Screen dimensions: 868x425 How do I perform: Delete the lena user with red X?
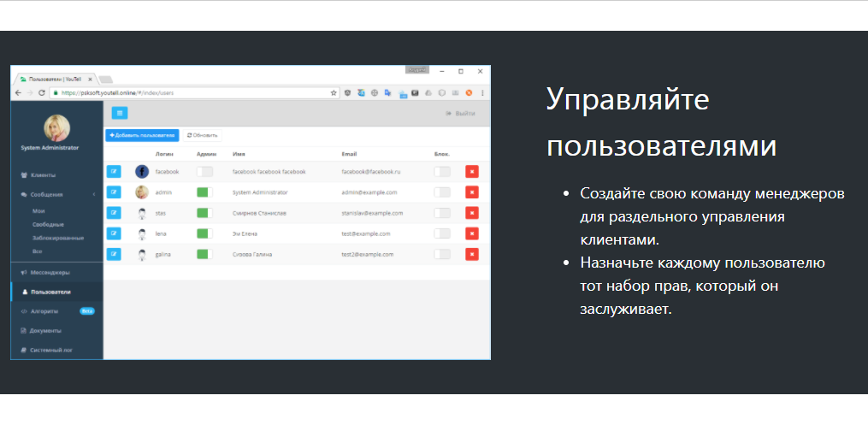pos(472,233)
